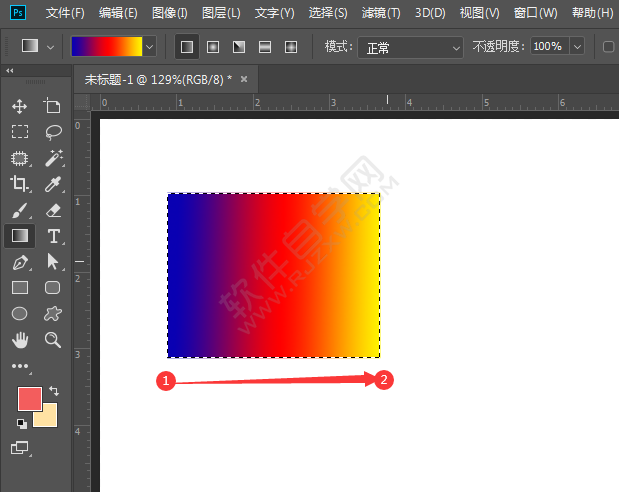This screenshot has height=492, width=619.
Task: Select the Magic Wand tool
Action: tap(53, 158)
